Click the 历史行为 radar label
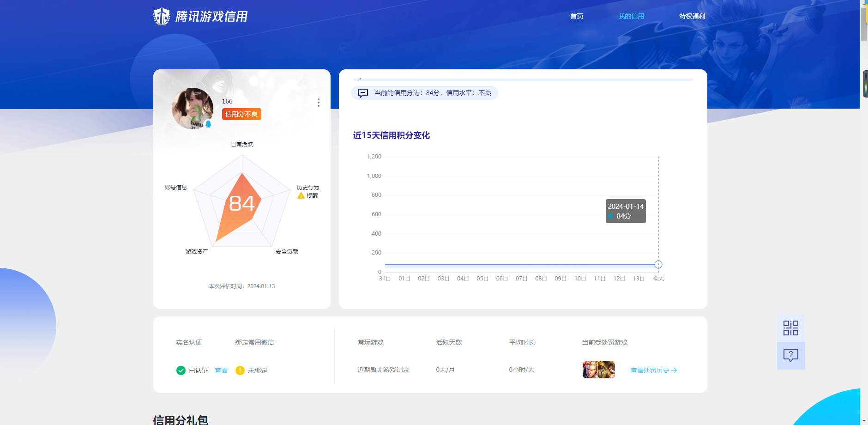This screenshot has width=868, height=425. (307, 187)
